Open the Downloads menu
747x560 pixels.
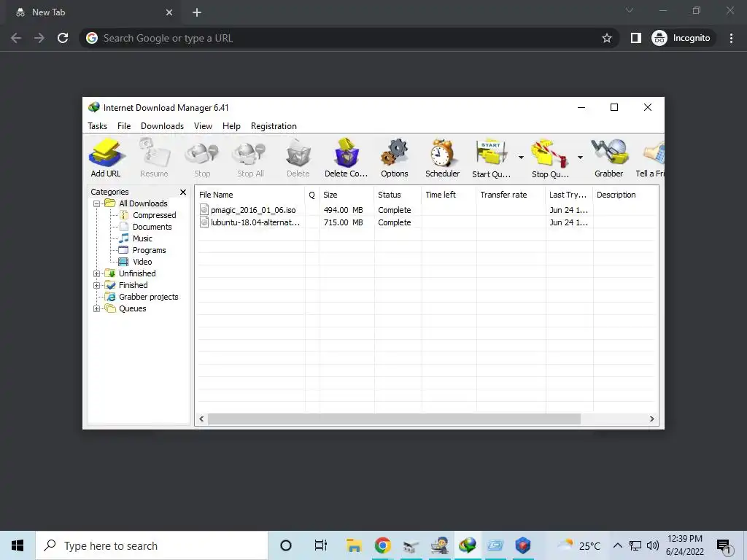click(162, 126)
